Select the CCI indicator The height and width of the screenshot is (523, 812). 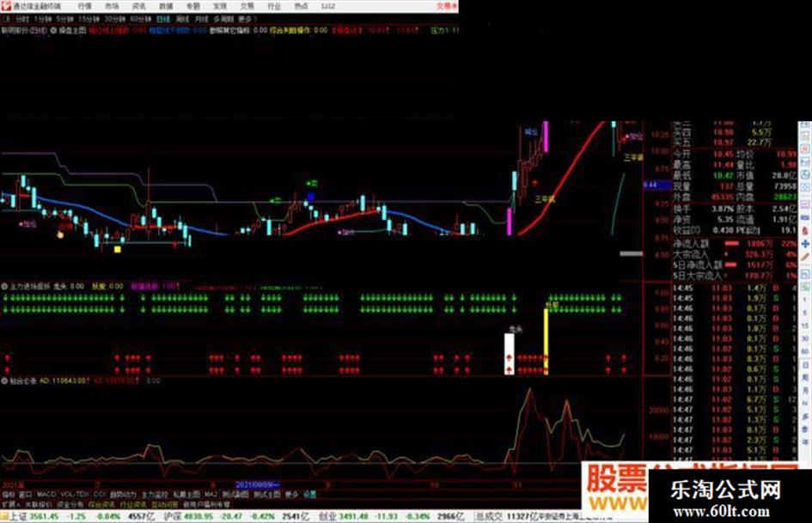(x=99, y=495)
